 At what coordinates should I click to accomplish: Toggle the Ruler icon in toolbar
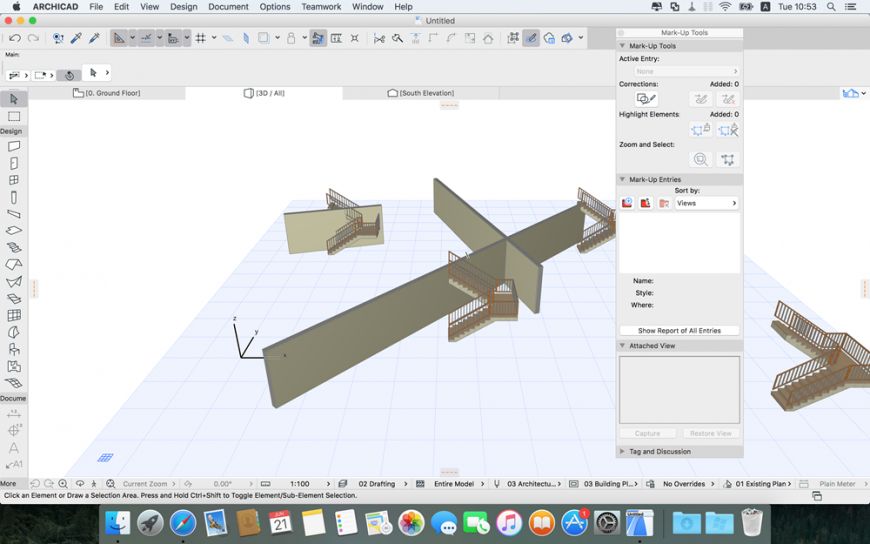[x=336, y=38]
